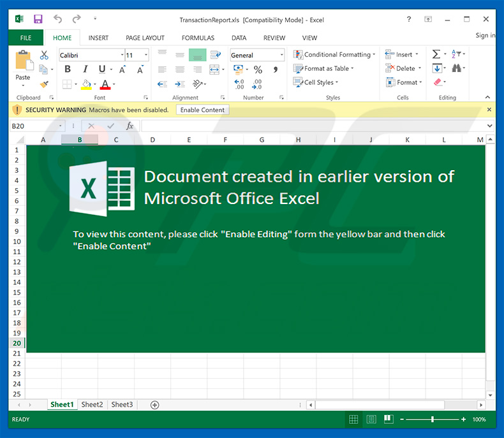This screenshot has width=504, height=438.
Task: Decrease decimal places
Action: coord(257,84)
